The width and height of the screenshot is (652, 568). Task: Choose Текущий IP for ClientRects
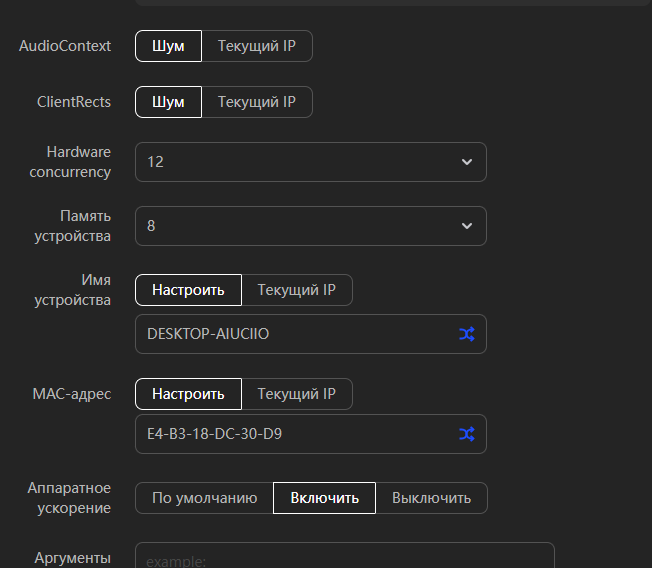pyautogui.click(x=257, y=102)
